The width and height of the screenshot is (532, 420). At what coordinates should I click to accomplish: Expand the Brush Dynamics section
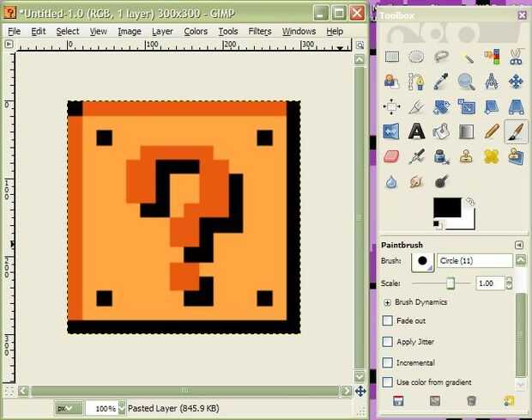point(387,302)
